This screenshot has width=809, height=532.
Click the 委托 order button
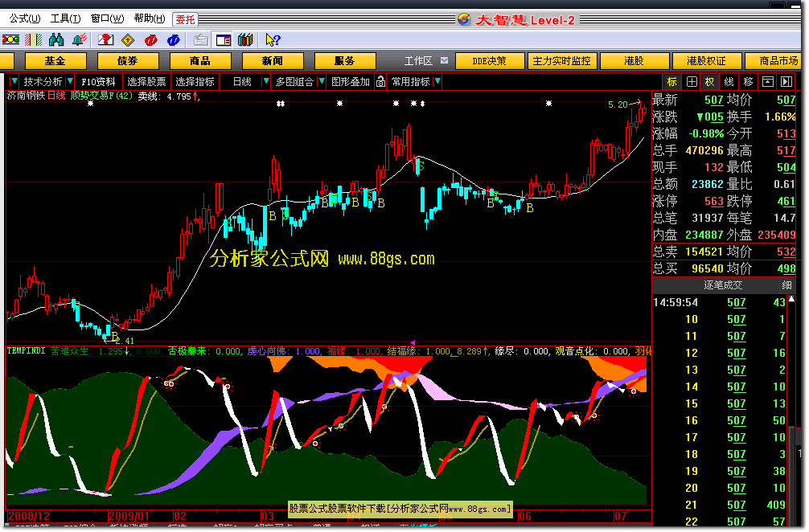185,19
